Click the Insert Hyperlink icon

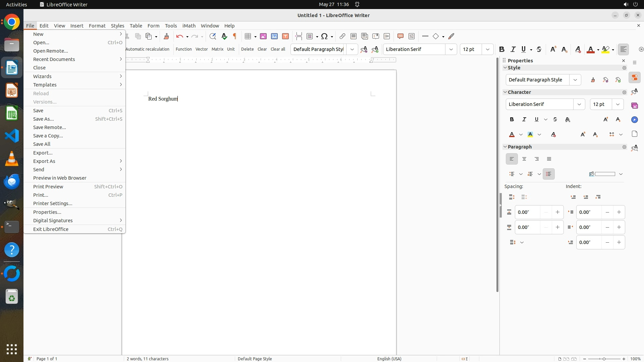[x=342, y=36]
